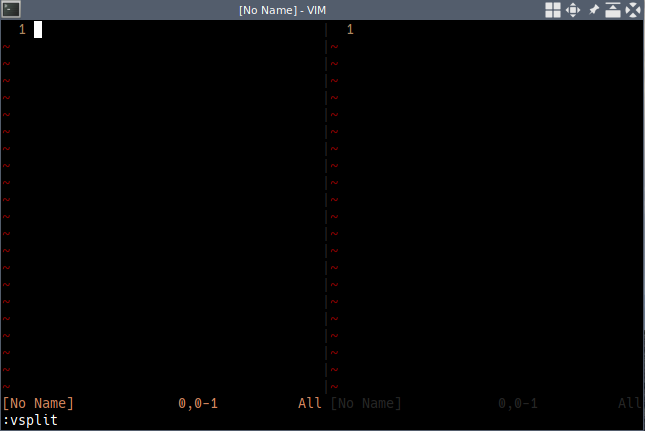Click the right pane dimmed "[No Name]" status label
This screenshot has width=645, height=431.
366,403
